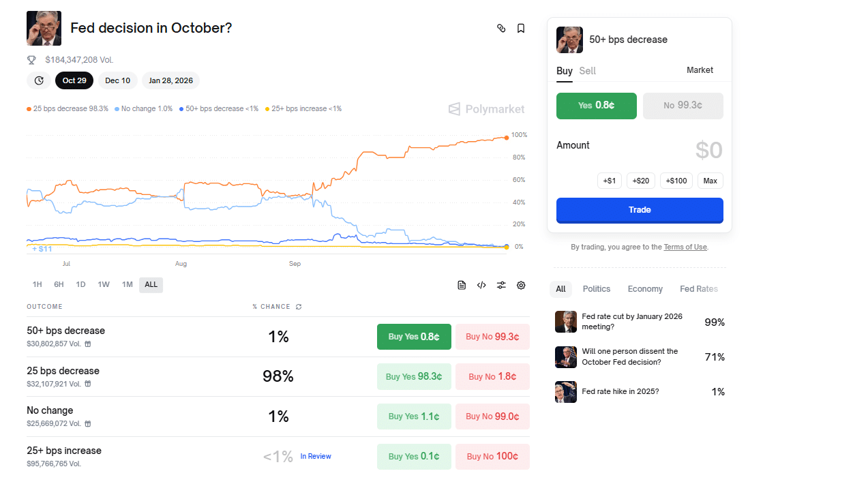
Task: Switch to the Fed Rates tab
Action: tap(698, 288)
